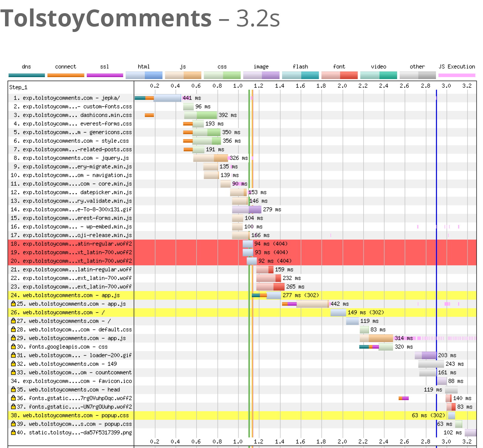The width and height of the screenshot is (483, 448).
Task: Select the 442 ms timing label
Action: (340, 304)
